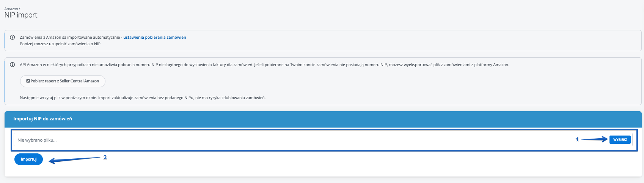Click the annotation number 1 near WYBIERZ

[x=577, y=139]
